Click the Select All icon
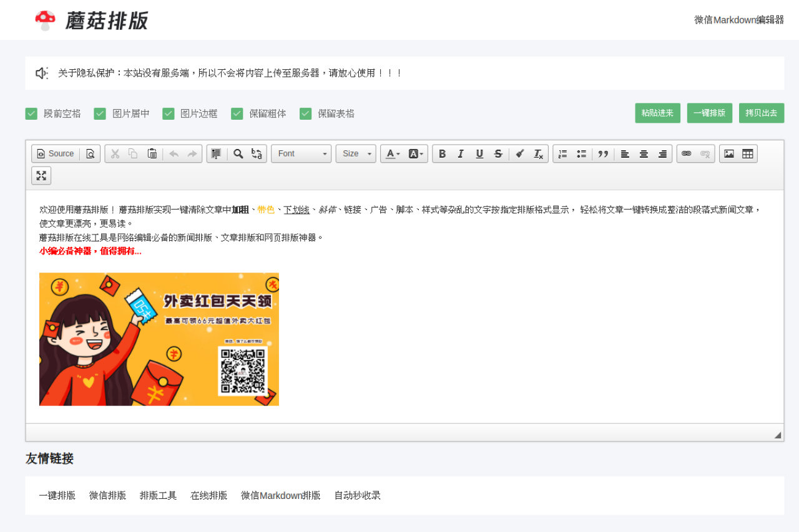Screen dimensions: 799x532 [216, 153]
